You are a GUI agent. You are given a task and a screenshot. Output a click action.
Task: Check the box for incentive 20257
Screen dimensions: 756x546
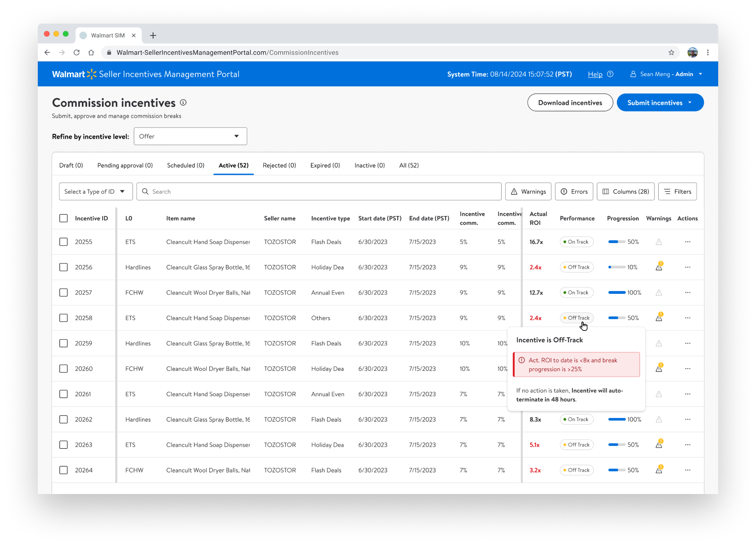[63, 293]
